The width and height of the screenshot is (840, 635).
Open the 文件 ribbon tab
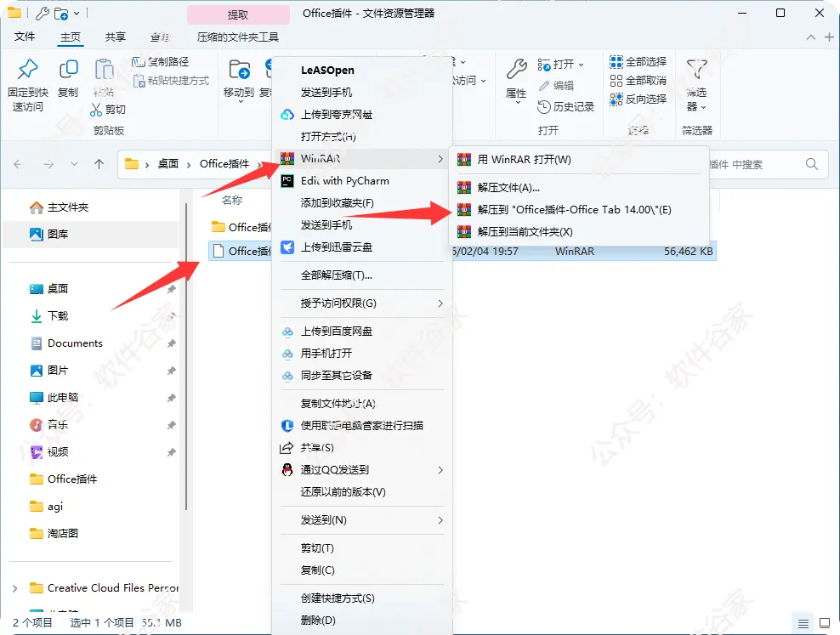click(x=25, y=37)
